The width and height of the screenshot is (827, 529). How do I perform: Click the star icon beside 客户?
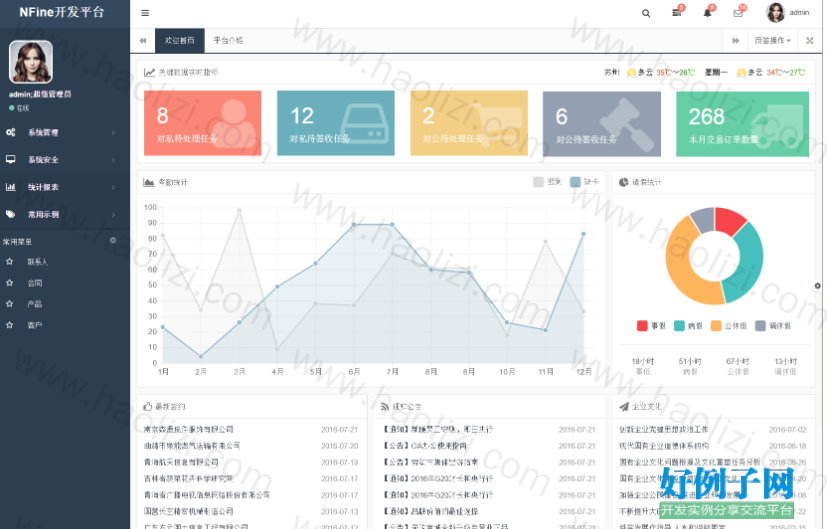coord(9,325)
